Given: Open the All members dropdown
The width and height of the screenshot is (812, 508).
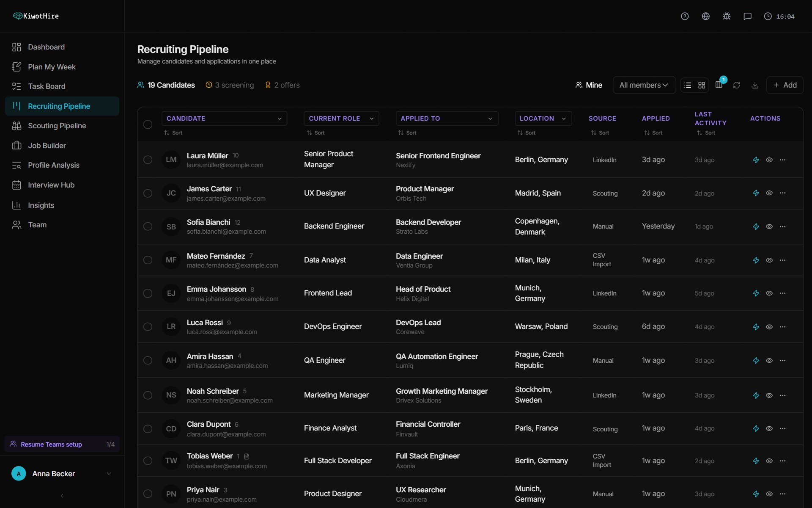Looking at the screenshot, I should pyautogui.click(x=643, y=85).
